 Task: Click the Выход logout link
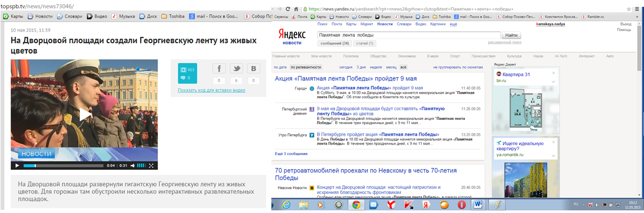tap(626, 24)
